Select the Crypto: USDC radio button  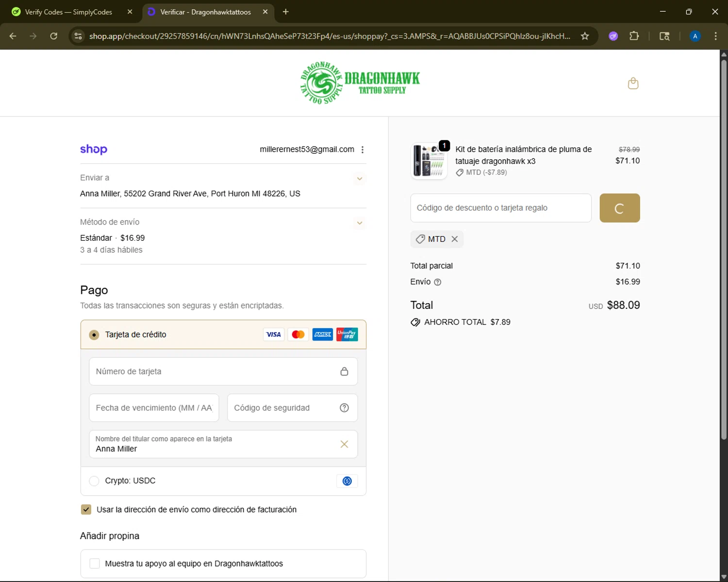[x=94, y=481]
